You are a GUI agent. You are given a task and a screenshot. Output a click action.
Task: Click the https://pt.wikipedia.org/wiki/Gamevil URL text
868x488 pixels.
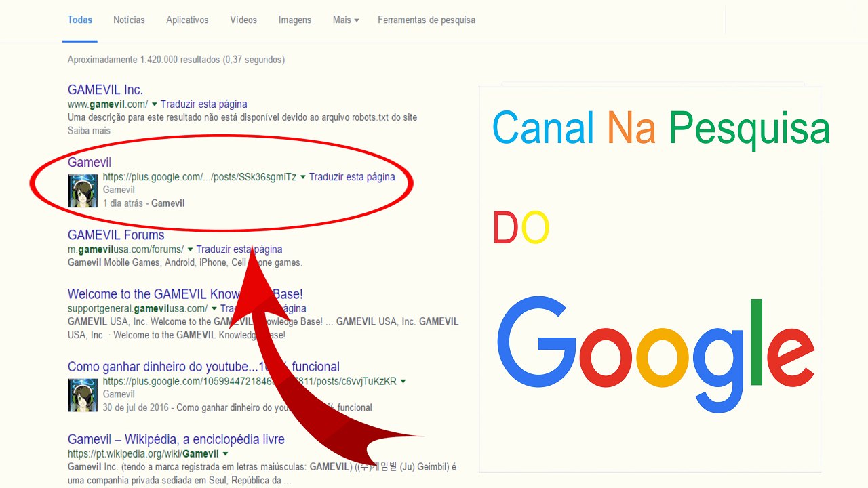point(143,454)
